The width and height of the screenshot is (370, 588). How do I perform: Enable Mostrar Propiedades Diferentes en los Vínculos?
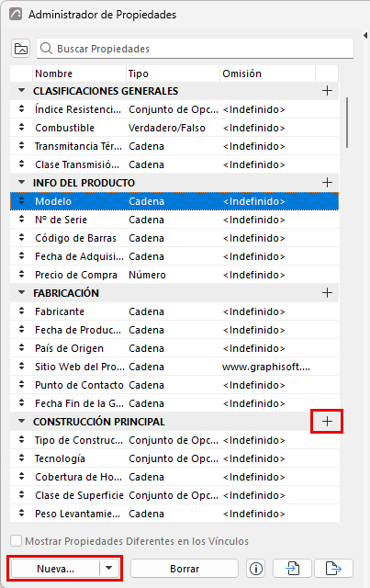(x=17, y=541)
